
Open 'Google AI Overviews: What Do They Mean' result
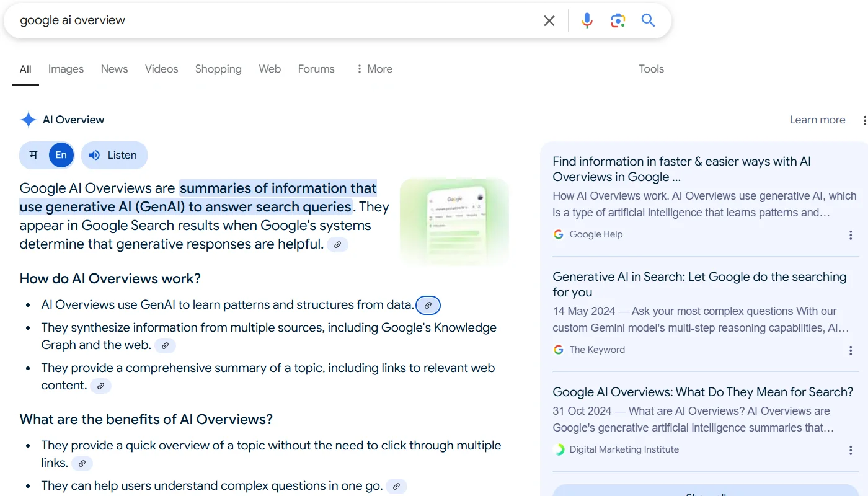703,392
